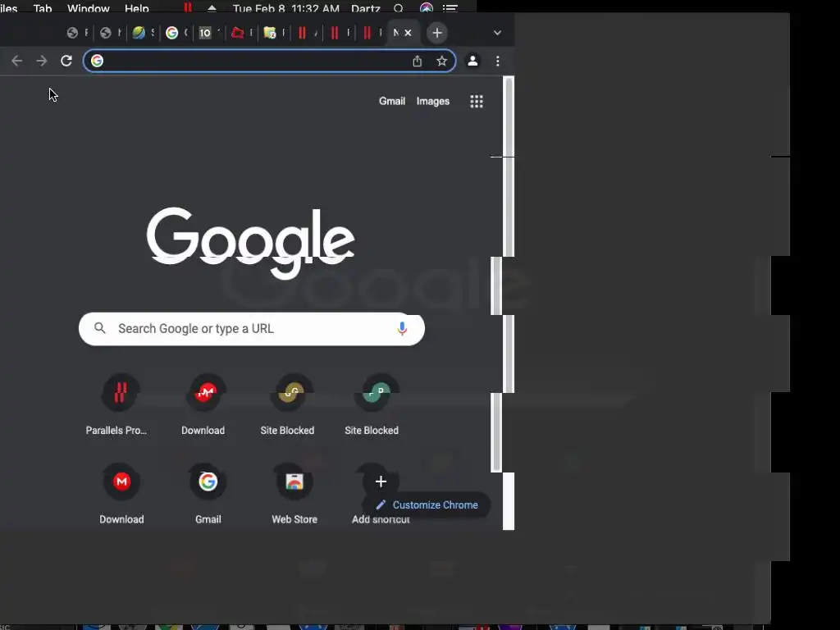Start voice search with the microphone icon
840x630 pixels.
pos(402,329)
